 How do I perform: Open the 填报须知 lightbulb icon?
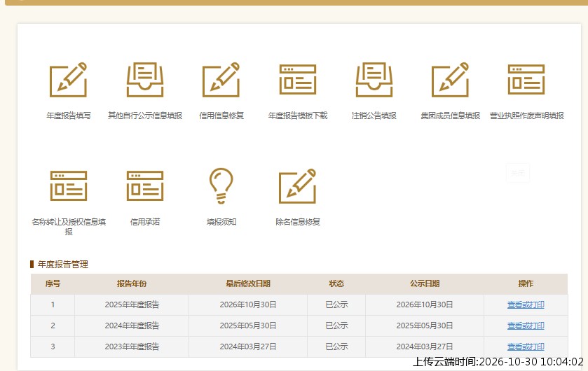[x=221, y=185]
